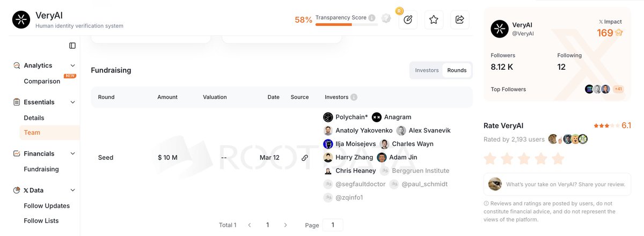
Task: Open the +41 top followers badge
Action: [x=618, y=89]
